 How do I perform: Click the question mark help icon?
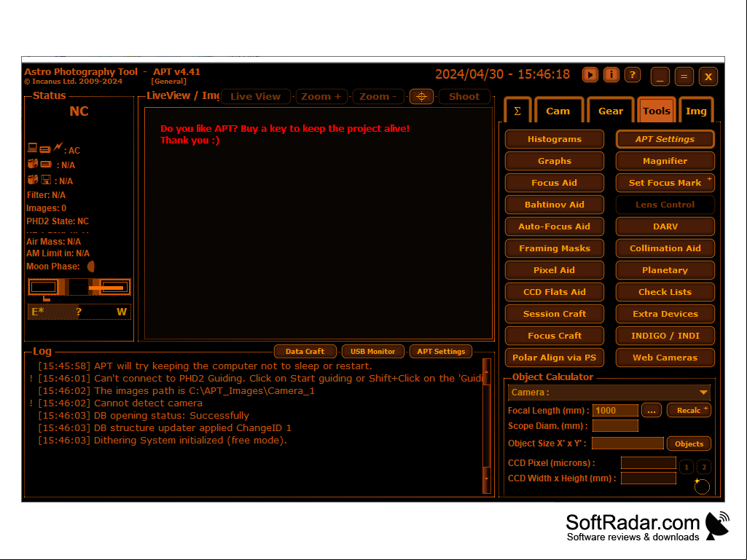point(632,75)
